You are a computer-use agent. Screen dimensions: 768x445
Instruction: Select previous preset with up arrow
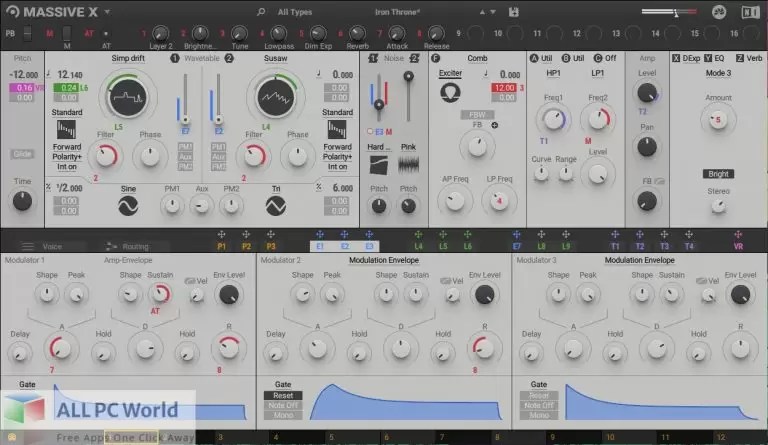click(x=482, y=12)
